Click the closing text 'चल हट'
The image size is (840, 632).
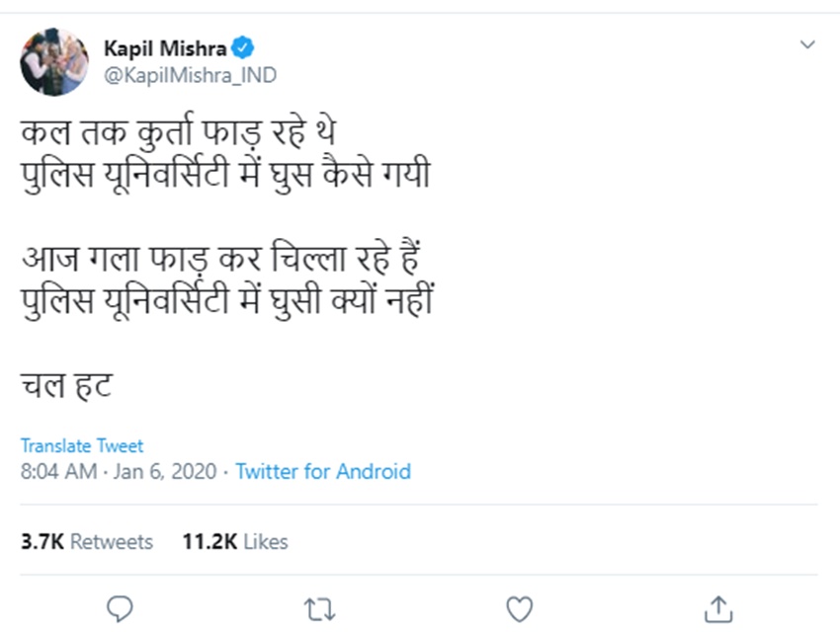67,385
